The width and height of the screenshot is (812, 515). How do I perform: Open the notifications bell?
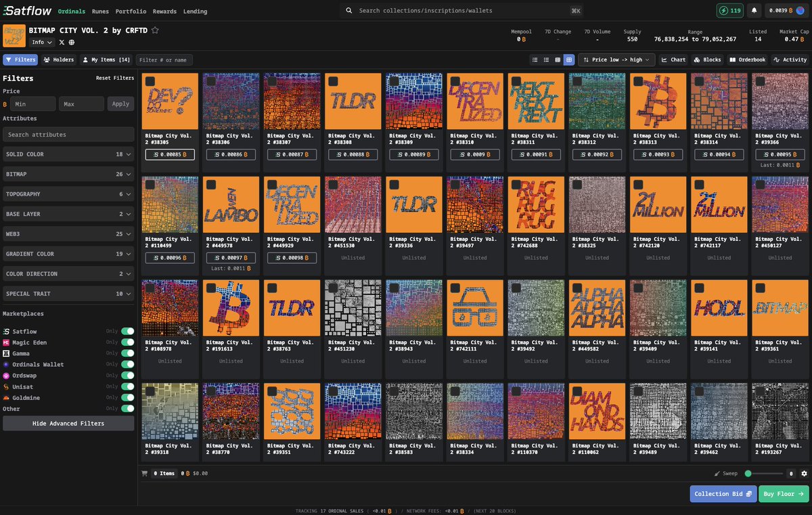pos(754,11)
